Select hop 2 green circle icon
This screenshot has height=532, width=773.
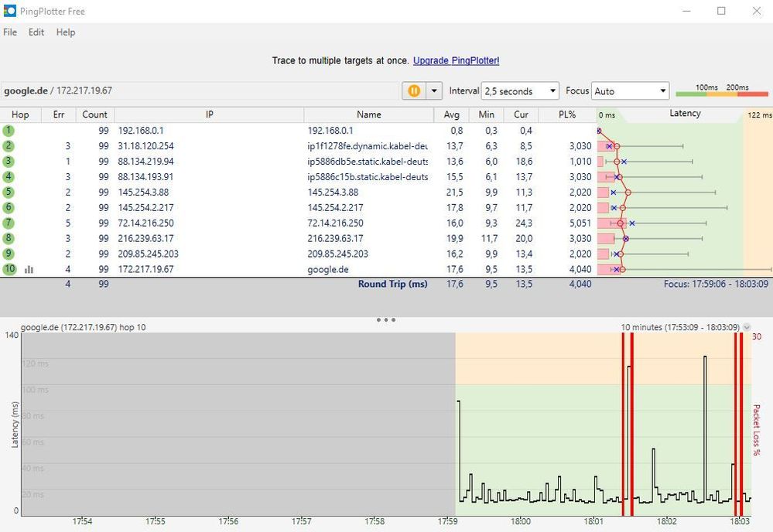(x=9, y=146)
